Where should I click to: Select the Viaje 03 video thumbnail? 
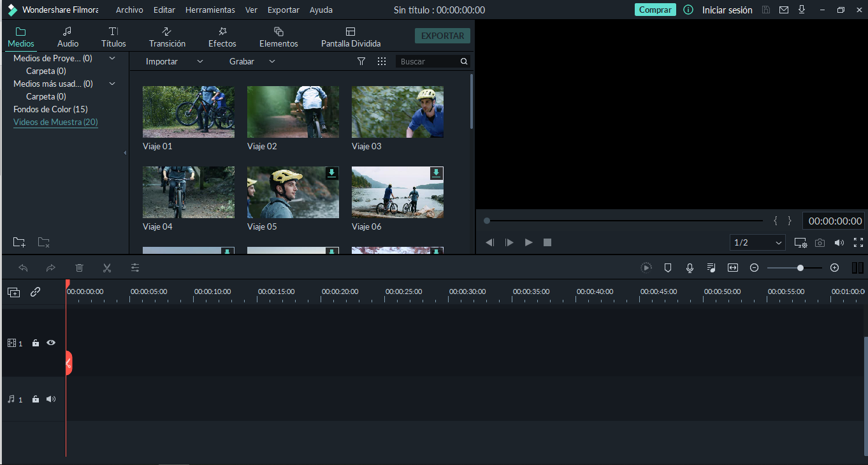[x=397, y=112]
